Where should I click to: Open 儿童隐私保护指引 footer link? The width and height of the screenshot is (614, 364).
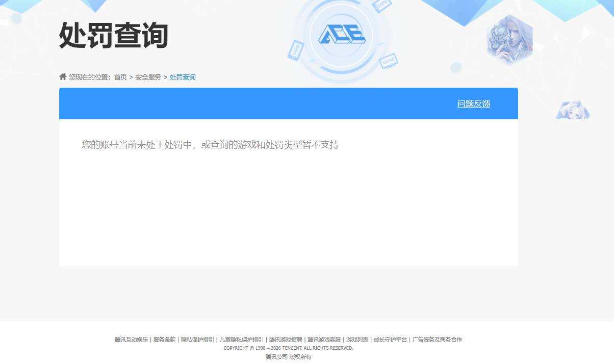coord(242,340)
